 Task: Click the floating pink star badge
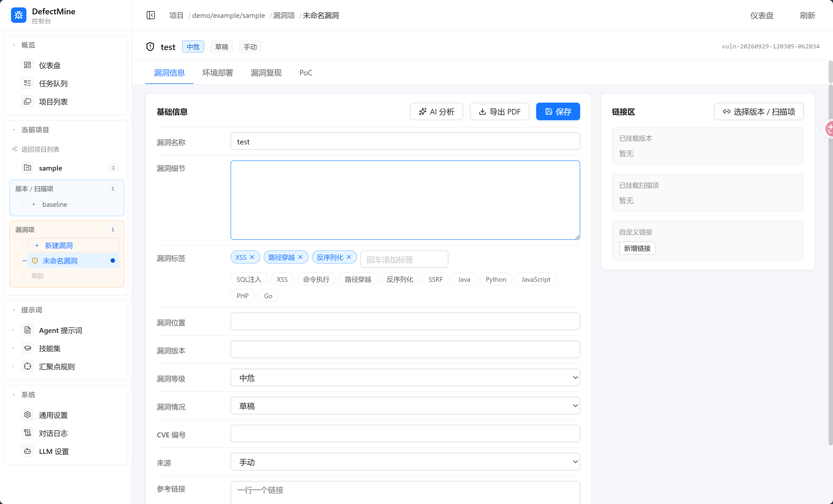point(829,129)
